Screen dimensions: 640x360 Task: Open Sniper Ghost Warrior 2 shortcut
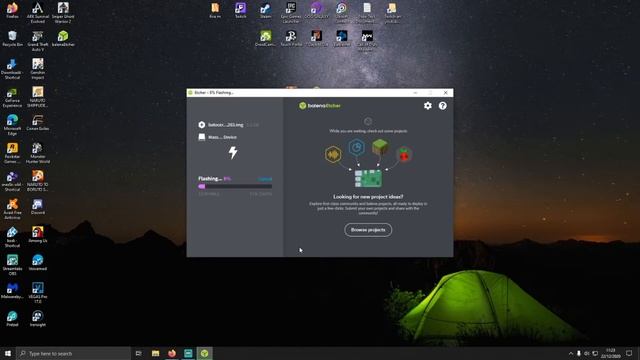coord(63,12)
